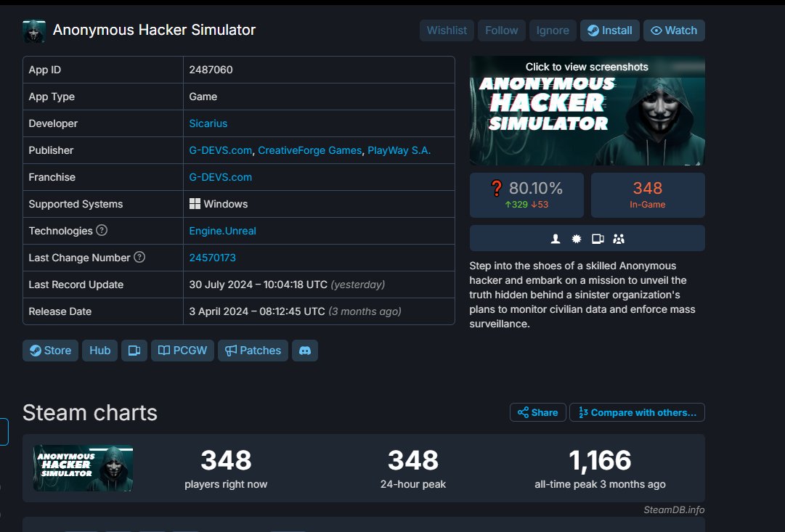Click the game description paragraph
The height and width of the screenshot is (532, 785).
582,295
